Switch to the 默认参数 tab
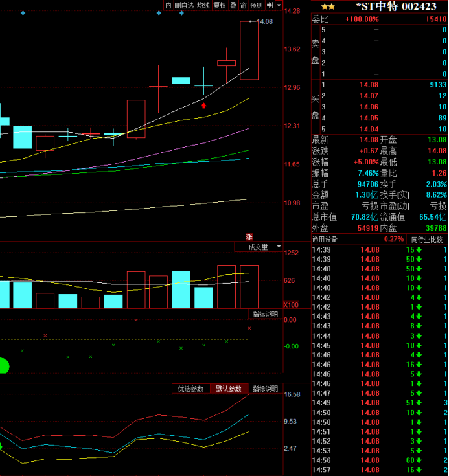The image size is (449, 476). [229, 389]
